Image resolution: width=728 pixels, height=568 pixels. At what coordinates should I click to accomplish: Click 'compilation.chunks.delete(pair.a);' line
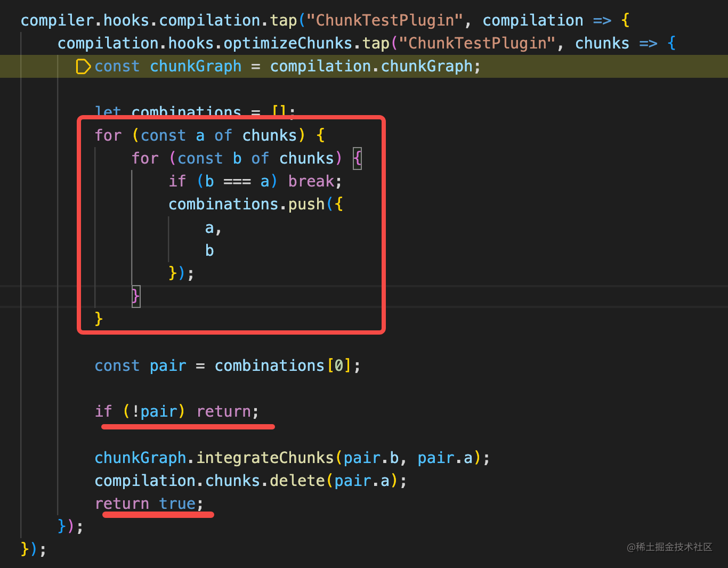pyautogui.click(x=250, y=481)
